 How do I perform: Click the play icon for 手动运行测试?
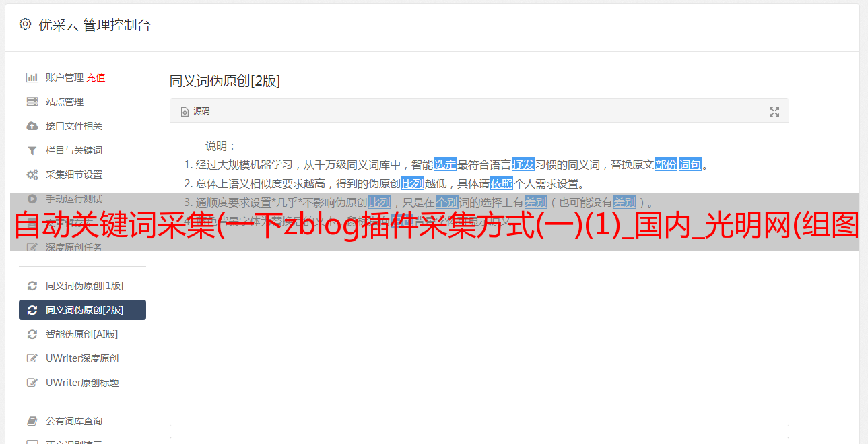[32, 199]
